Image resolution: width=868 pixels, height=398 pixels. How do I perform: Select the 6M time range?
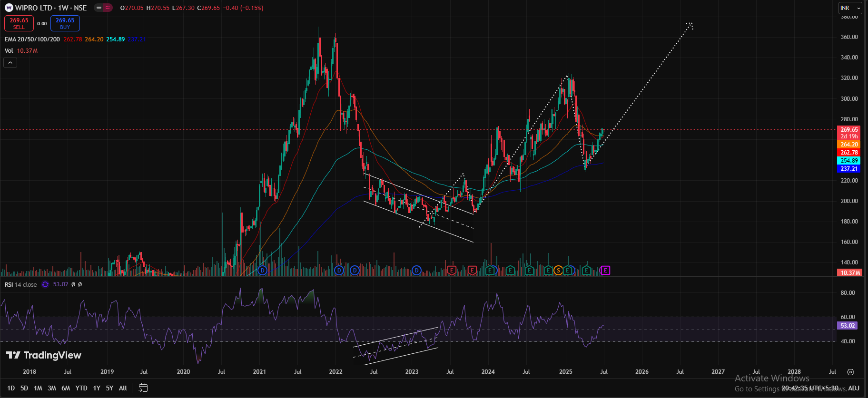(66, 388)
